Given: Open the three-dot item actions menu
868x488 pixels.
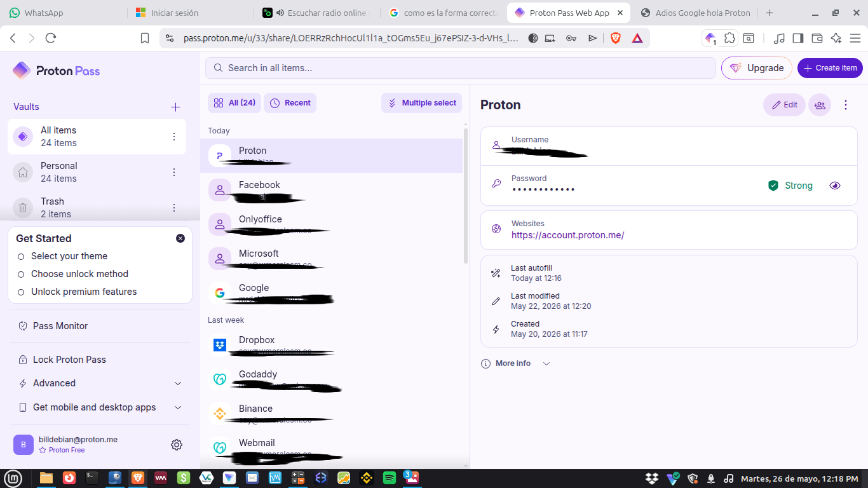Looking at the screenshot, I should tap(846, 105).
